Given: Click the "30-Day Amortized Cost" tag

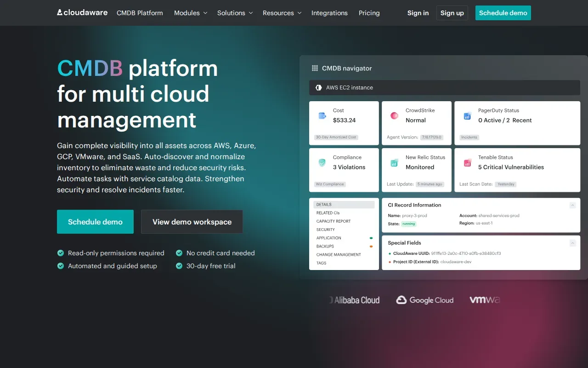Looking at the screenshot, I should coord(337,137).
